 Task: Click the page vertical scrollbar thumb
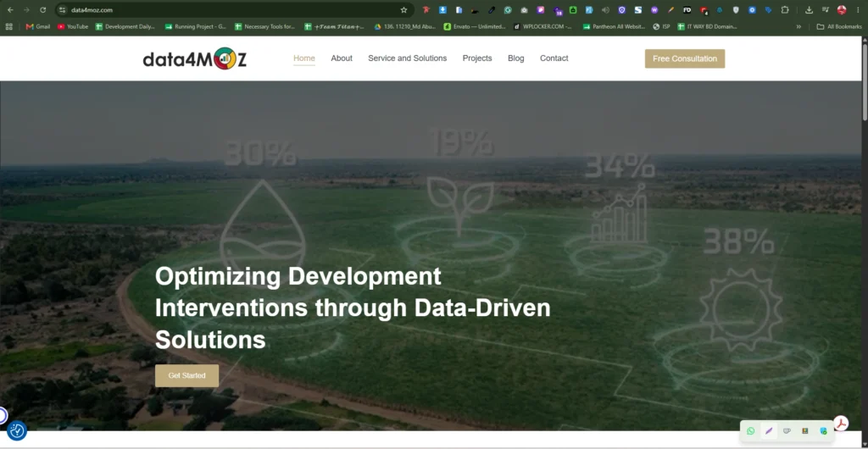click(x=865, y=80)
